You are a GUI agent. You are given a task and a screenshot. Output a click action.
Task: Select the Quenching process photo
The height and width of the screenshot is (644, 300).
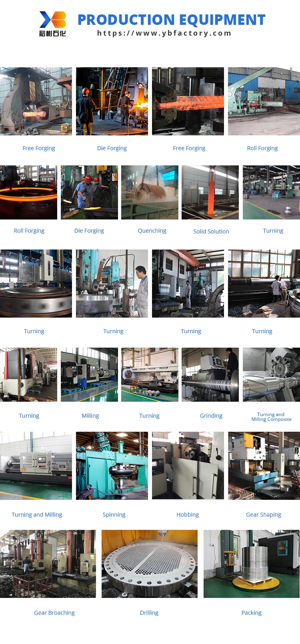pos(150,193)
